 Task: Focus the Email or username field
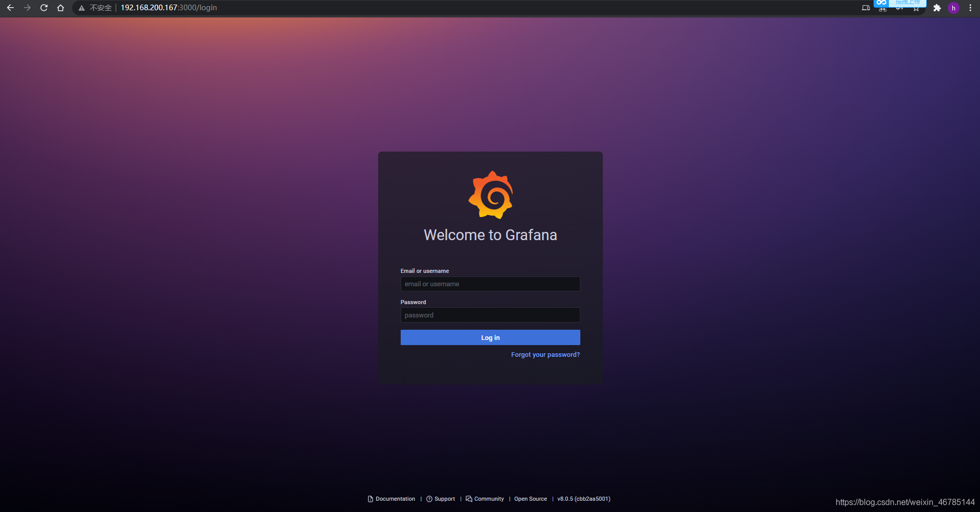coord(490,284)
